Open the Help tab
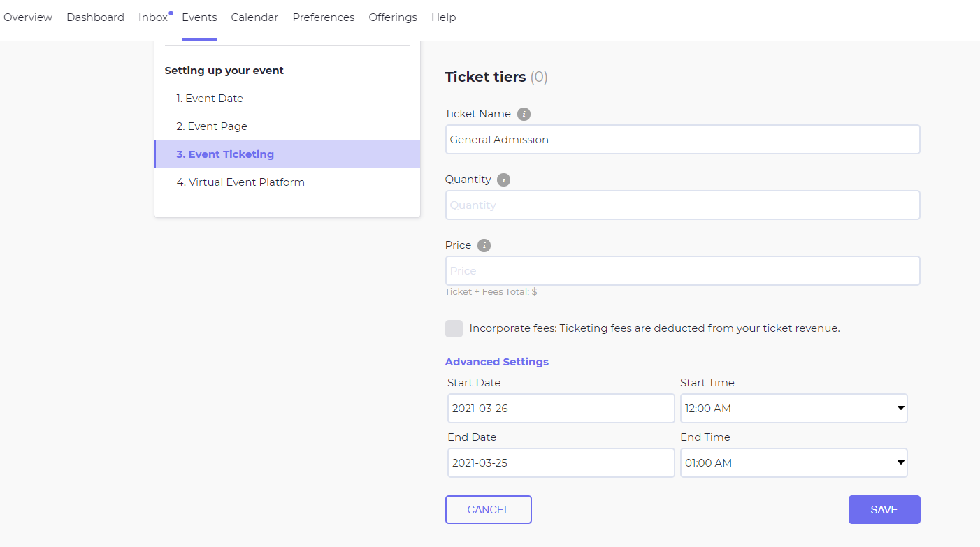Screen dimensions: 980x547 tap(444, 17)
